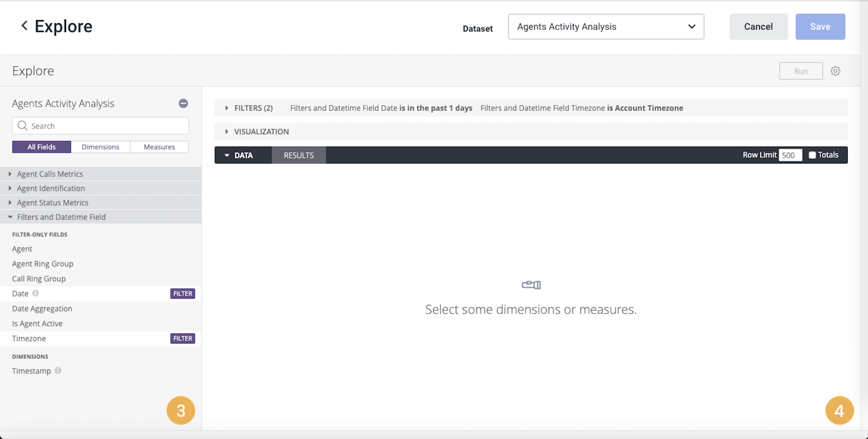The width and height of the screenshot is (868, 439).
Task: Remove the Agents Activity Analysis exploration with minus icon
Action: 183,103
